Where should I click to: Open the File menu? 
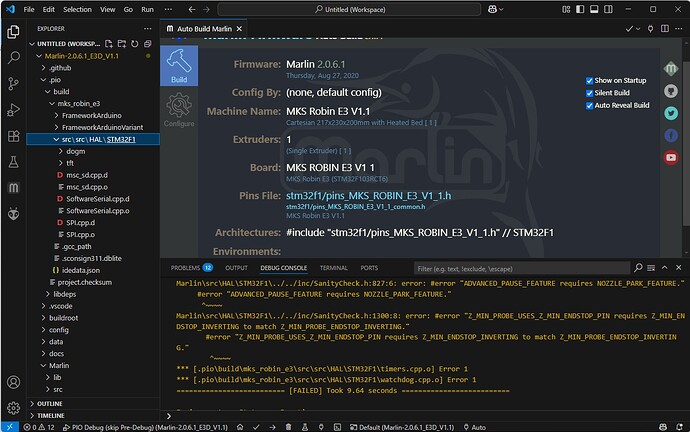pyautogui.click(x=29, y=9)
